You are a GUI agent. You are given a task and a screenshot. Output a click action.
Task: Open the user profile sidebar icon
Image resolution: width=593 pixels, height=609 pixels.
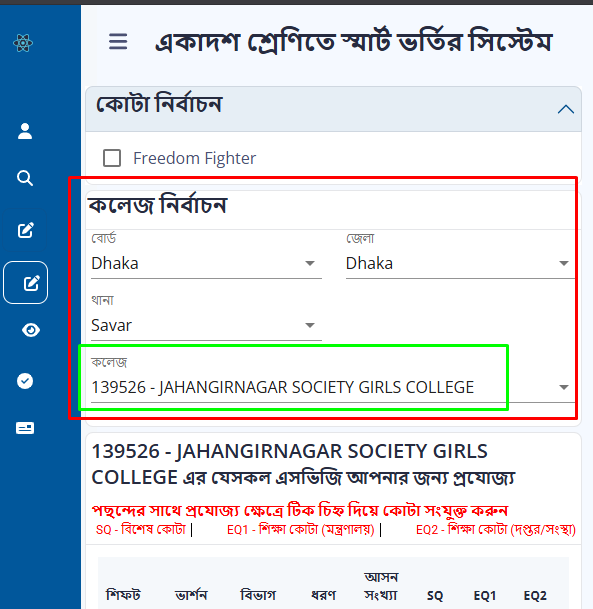click(25, 131)
